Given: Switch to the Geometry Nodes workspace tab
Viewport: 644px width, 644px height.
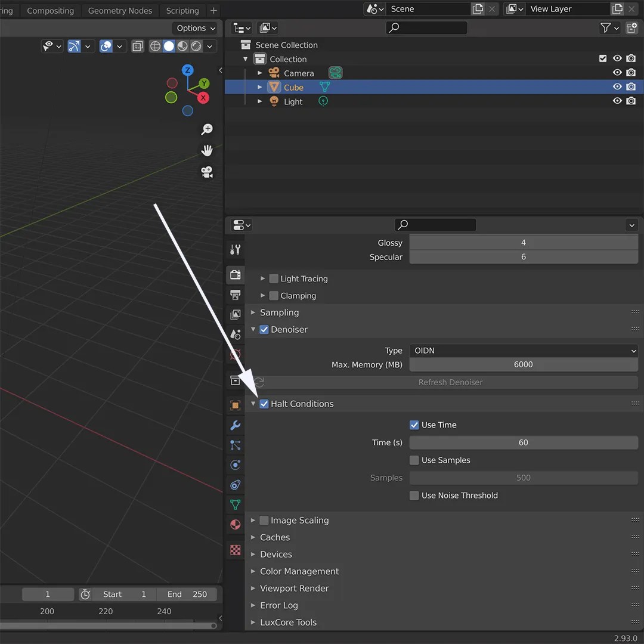Looking at the screenshot, I should pyautogui.click(x=119, y=10).
